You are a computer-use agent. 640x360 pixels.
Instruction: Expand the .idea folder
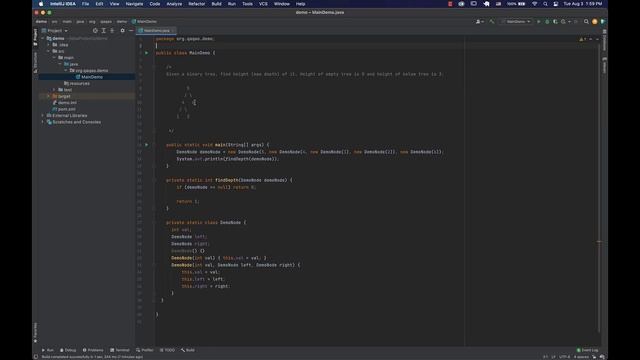(49, 45)
